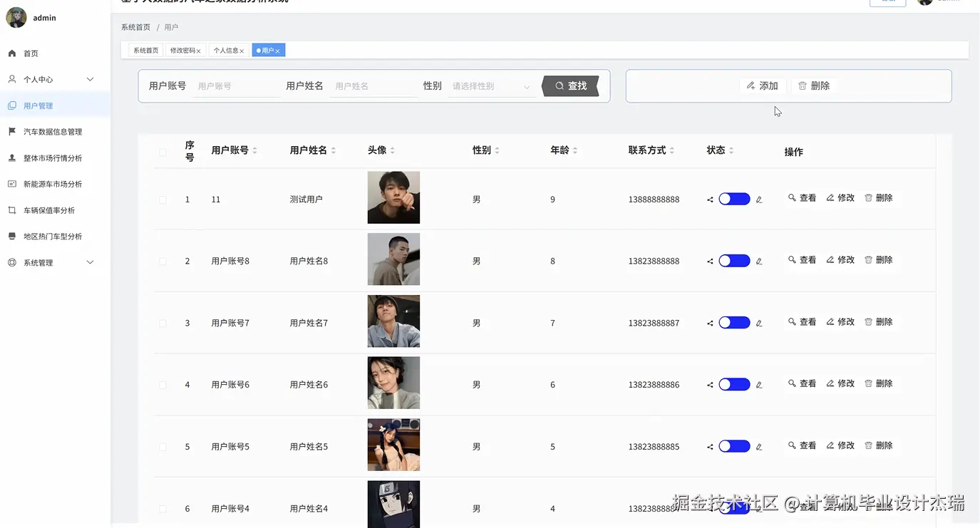Screen dimensions: 980x528
Task: Click status edit pencil for 用户姓名7
Action: [759, 323]
